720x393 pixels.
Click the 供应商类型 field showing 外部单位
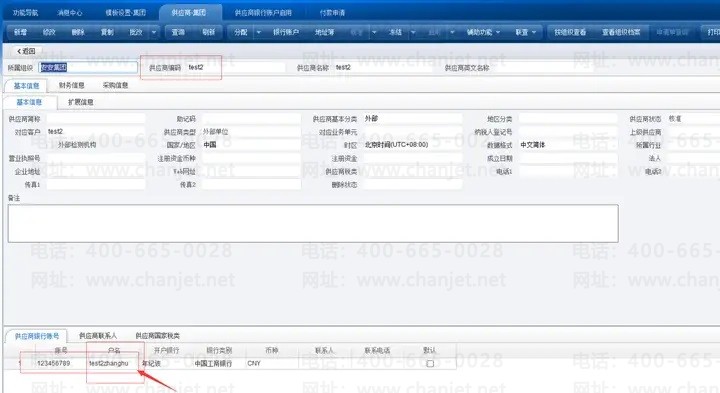coord(251,132)
